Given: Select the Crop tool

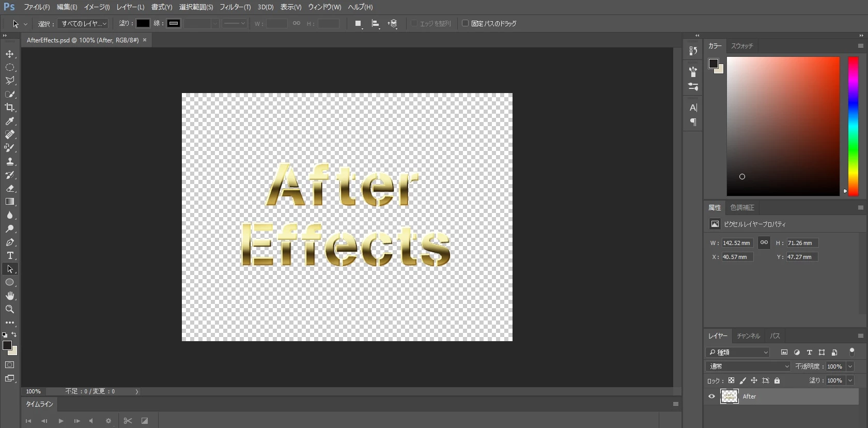Looking at the screenshot, I should coord(10,108).
